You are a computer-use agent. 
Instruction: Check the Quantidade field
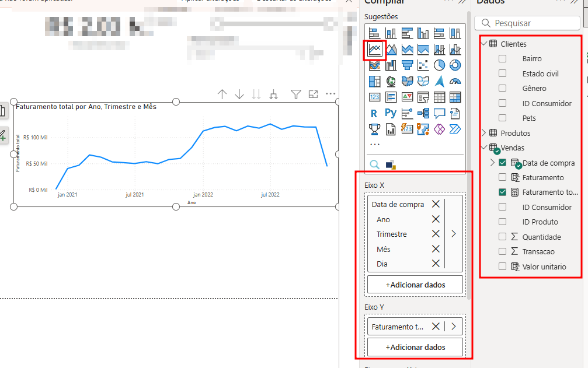click(503, 237)
